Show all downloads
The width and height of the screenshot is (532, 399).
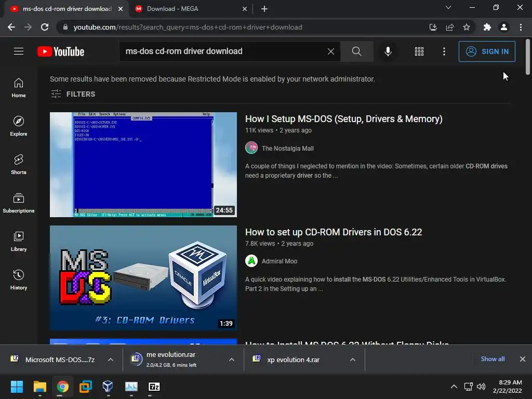click(493, 359)
